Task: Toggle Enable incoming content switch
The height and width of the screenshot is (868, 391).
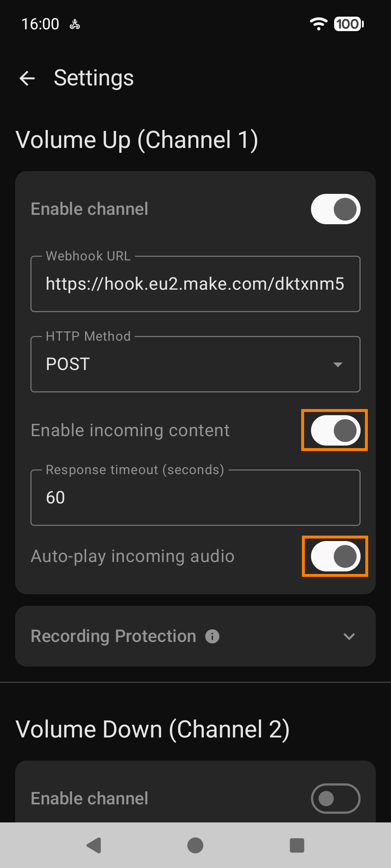Action: [335, 430]
